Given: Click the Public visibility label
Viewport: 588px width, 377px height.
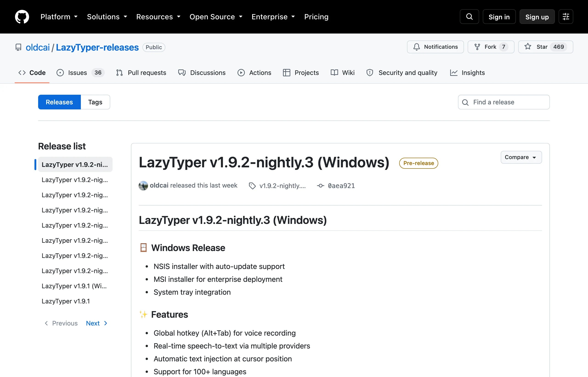Looking at the screenshot, I should [x=154, y=47].
